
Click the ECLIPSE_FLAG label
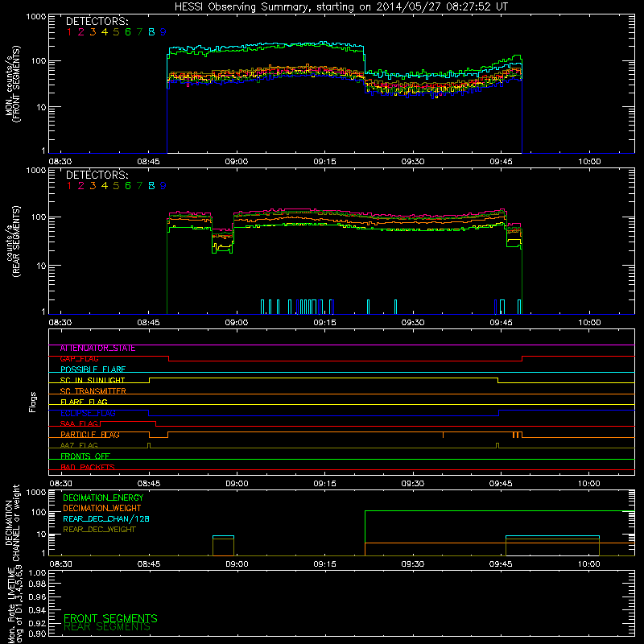[x=88, y=413]
